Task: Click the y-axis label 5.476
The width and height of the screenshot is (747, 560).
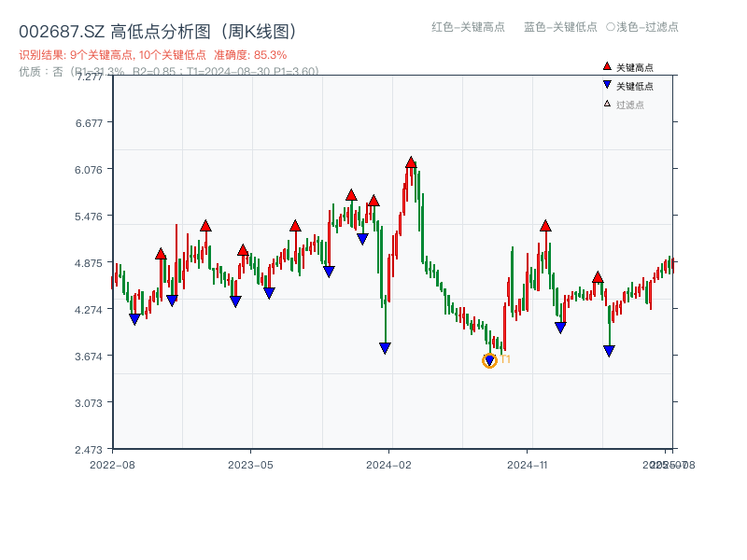Action: [x=89, y=217]
